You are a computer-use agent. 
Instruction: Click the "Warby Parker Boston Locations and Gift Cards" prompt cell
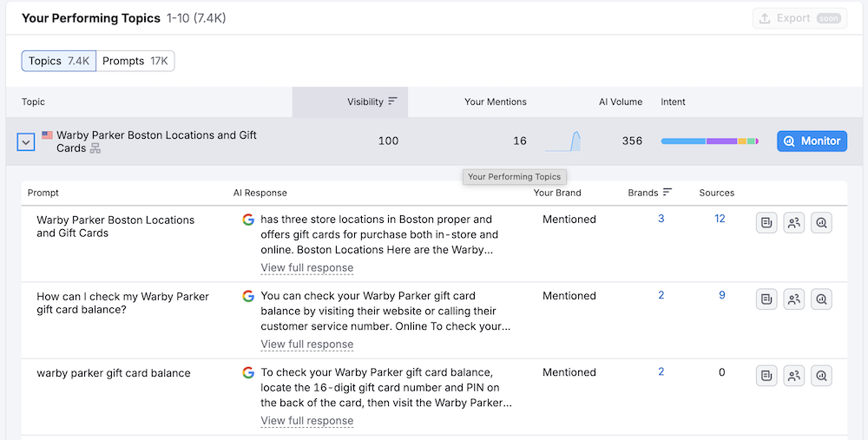(x=115, y=227)
